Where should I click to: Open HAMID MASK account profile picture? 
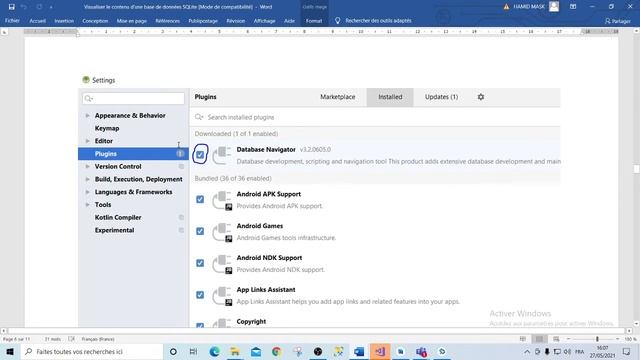click(554, 7)
